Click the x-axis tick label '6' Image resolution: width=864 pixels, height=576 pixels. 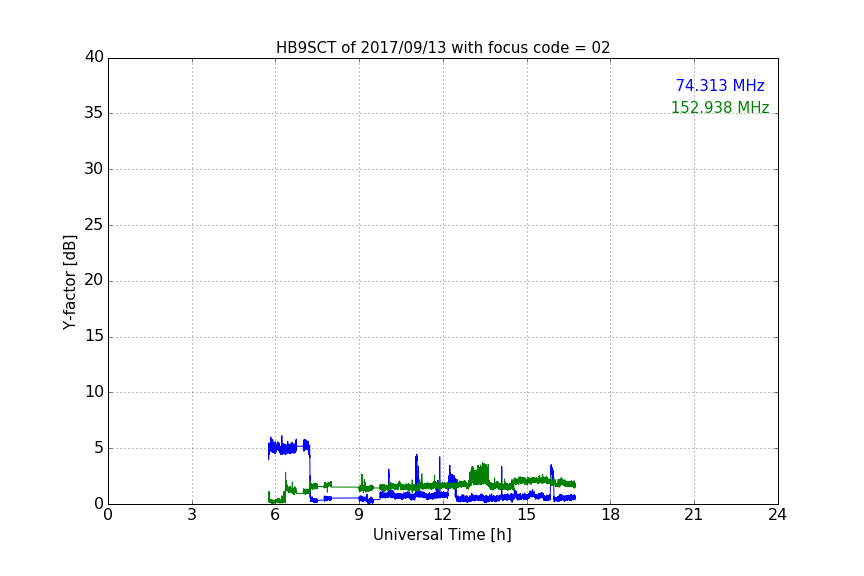[x=275, y=515]
